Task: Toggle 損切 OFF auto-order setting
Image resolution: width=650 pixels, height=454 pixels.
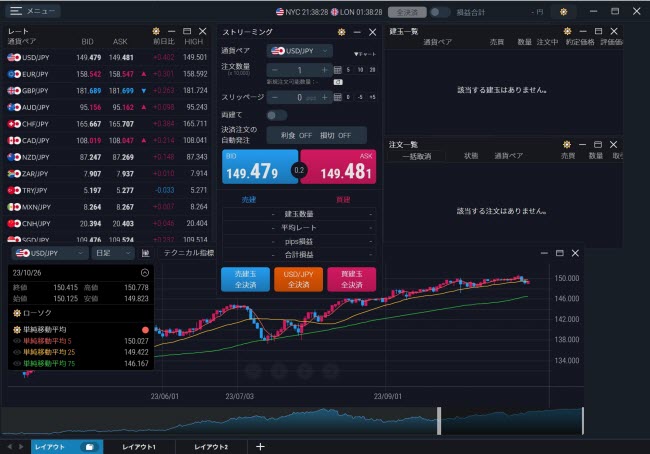Action: coord(335,135)
